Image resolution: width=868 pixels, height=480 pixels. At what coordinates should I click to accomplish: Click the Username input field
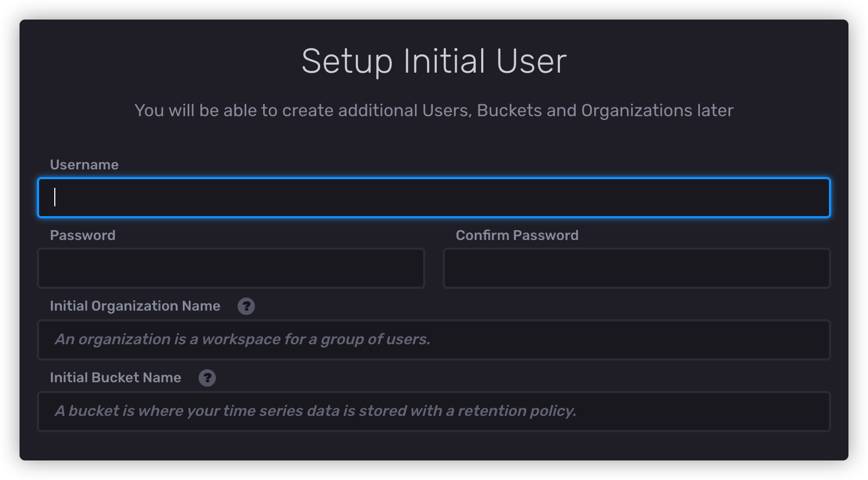click(434, 198)
